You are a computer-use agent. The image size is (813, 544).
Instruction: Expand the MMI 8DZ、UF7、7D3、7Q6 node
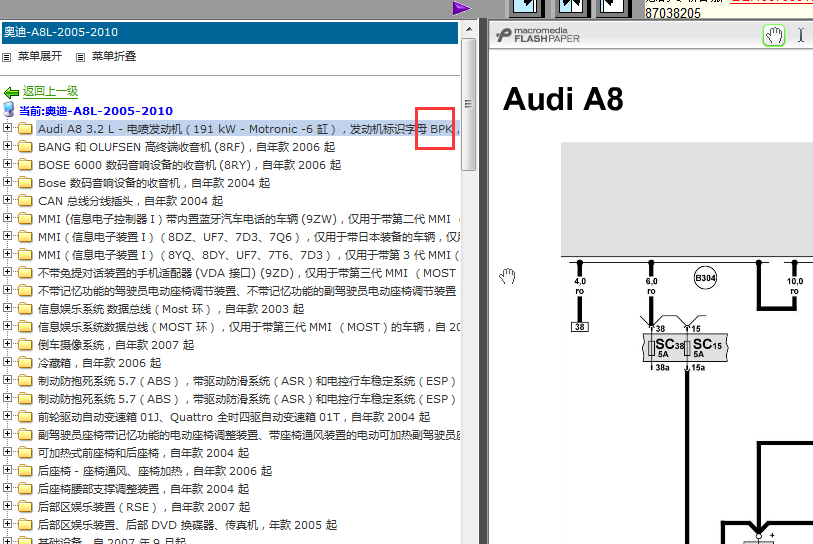(x=7, y=235)
